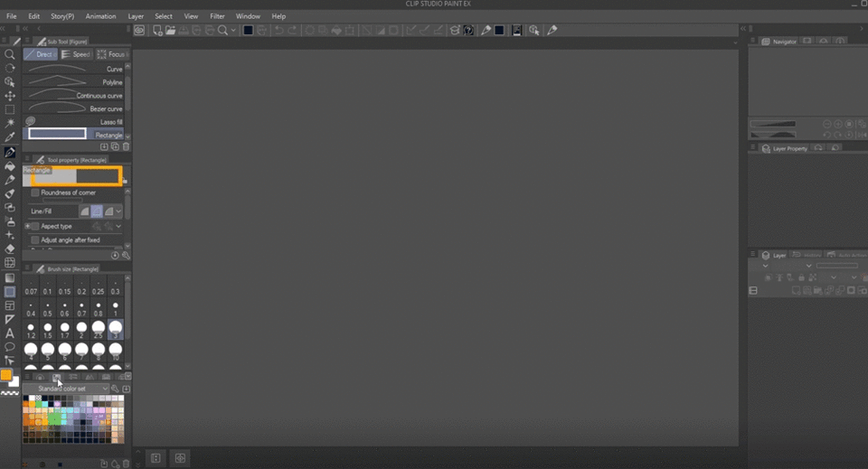
Task: Duplicate sub tool using copy icon
Action: click(x=115, y=146)
